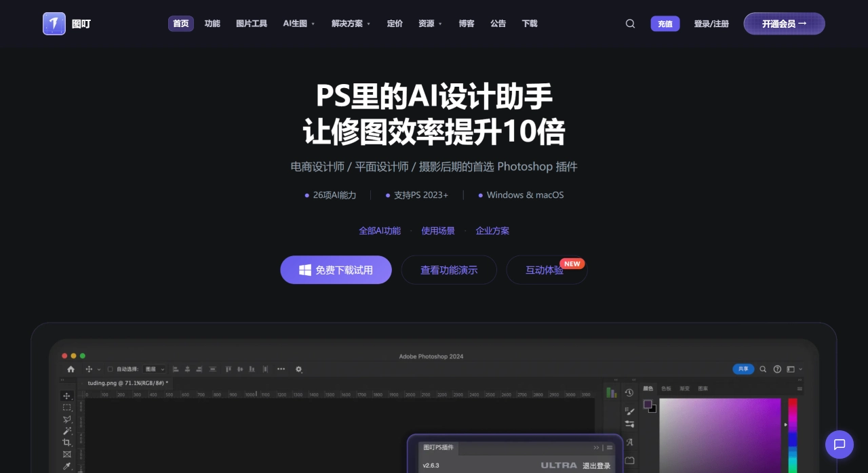This screenshot has width=868, height=473.
Task: Expand the Move tool preset arrow
Action: click(x=99, y=369)
